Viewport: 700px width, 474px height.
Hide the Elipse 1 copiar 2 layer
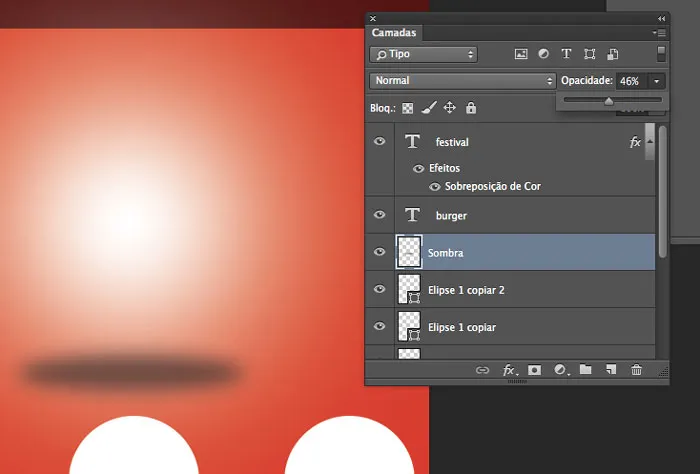[x=379, y=289]
